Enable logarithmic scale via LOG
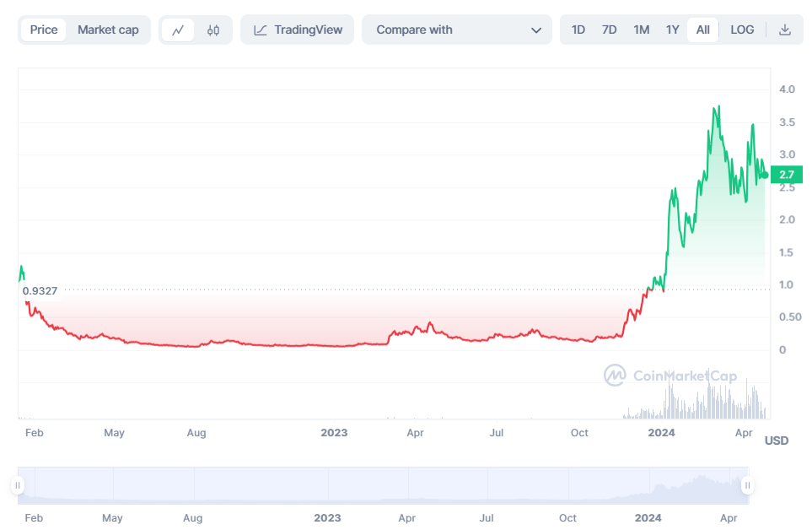 click(741, 30)
